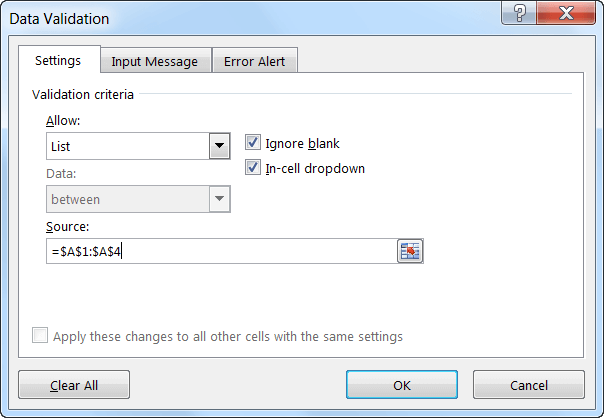Viewport: 604px width, 418px height.
Task: Click inside the Source formula field
Action: click(221, 251)
